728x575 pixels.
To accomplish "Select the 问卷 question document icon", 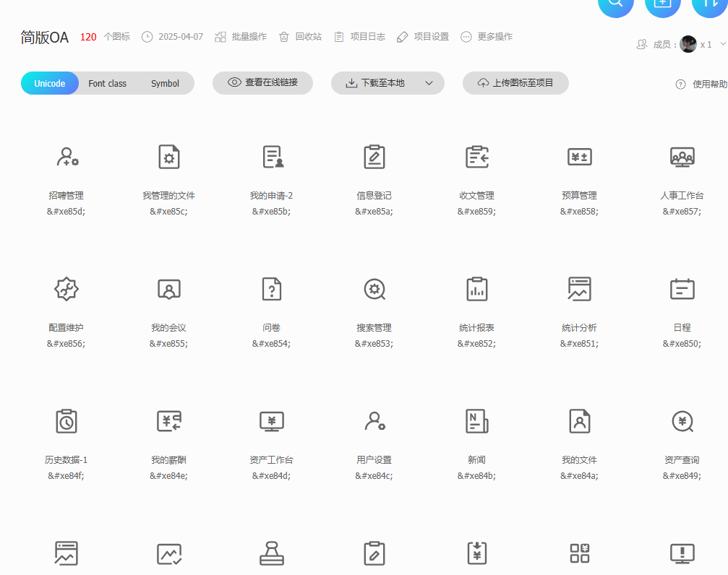I will click(x=271, y=289).
